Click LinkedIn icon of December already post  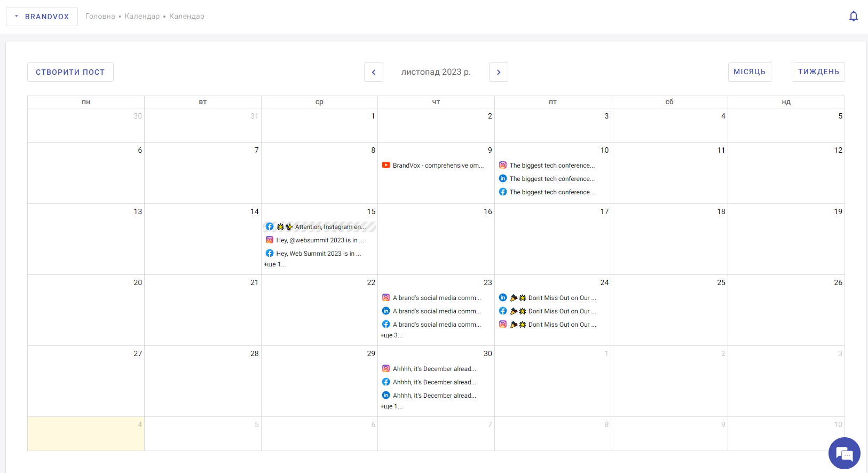coord(386,396)
